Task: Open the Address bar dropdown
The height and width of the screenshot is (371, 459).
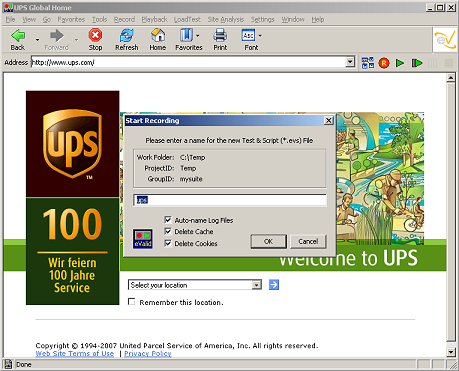Action: (x=350, y=62)
